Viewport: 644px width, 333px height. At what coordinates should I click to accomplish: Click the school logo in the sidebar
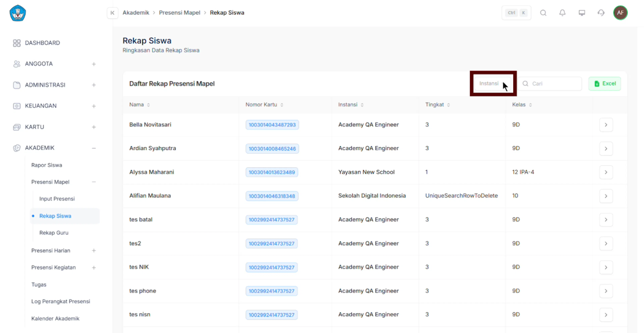click(x=17, y=13)
